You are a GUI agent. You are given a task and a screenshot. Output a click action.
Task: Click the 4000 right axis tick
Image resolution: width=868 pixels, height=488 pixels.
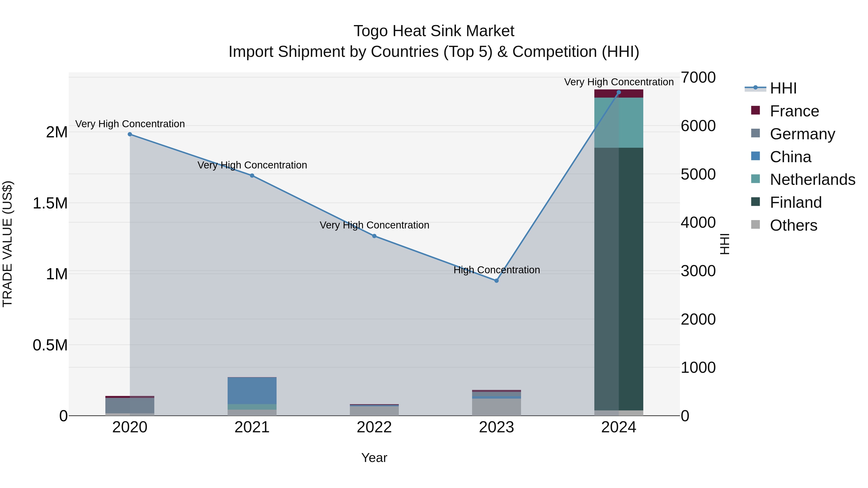pyautogui.click(x=698, y=222)
